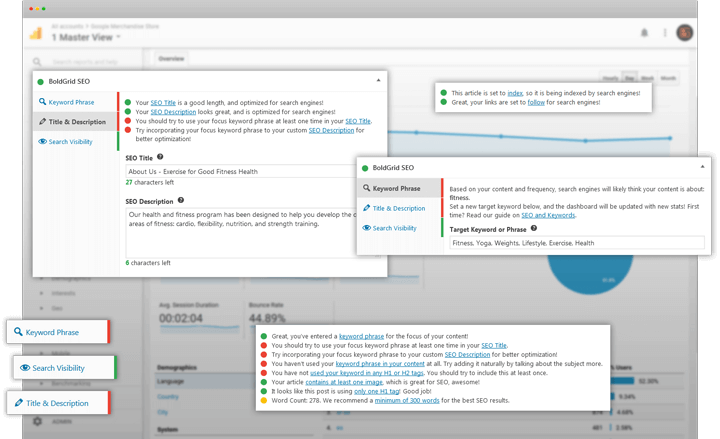
Task: Click 'only one H1 tag' link
Action: coord(377,391)
